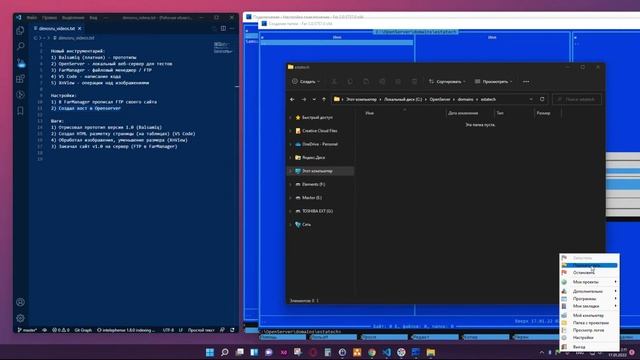Screen dimensions: 640x360
Task: Open the Explorer view in VS Code activity bar
Action: [x=20, y=30]
